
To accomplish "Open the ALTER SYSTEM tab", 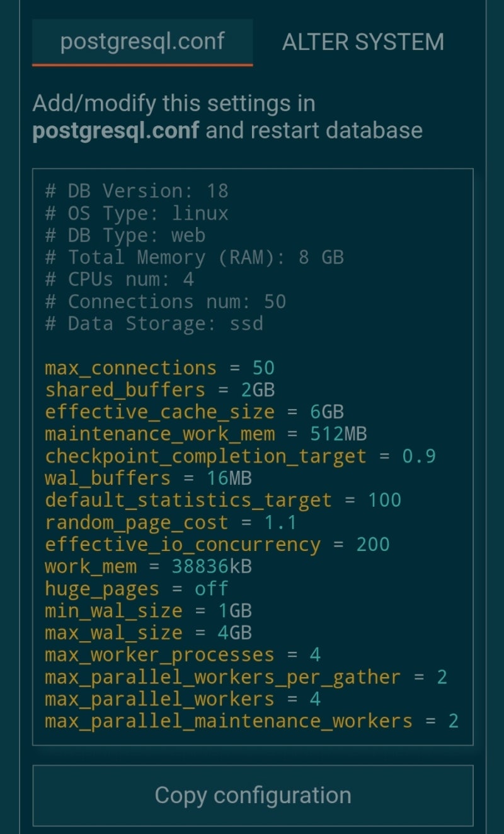I will pyautogui.click(x=363, y=42).
